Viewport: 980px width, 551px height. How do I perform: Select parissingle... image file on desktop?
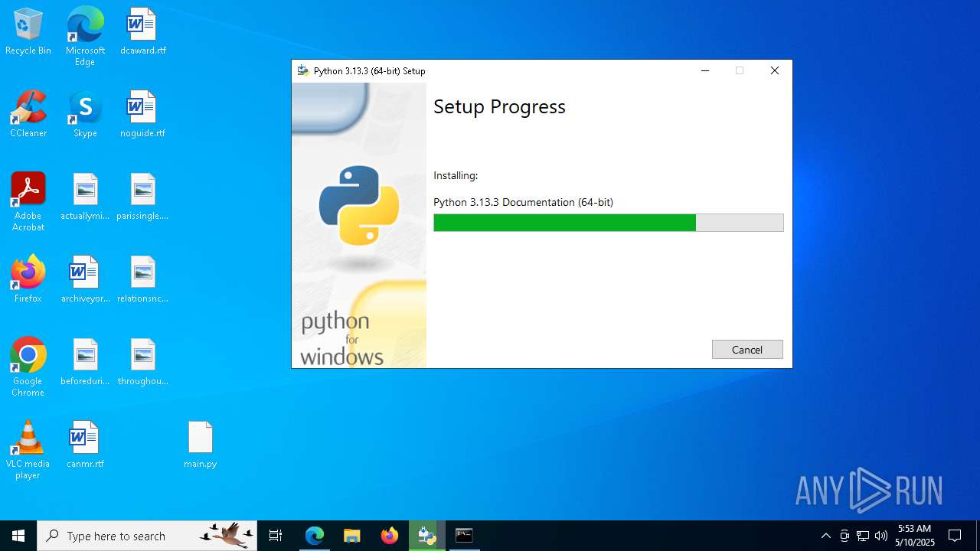click(x=142, y=197)
